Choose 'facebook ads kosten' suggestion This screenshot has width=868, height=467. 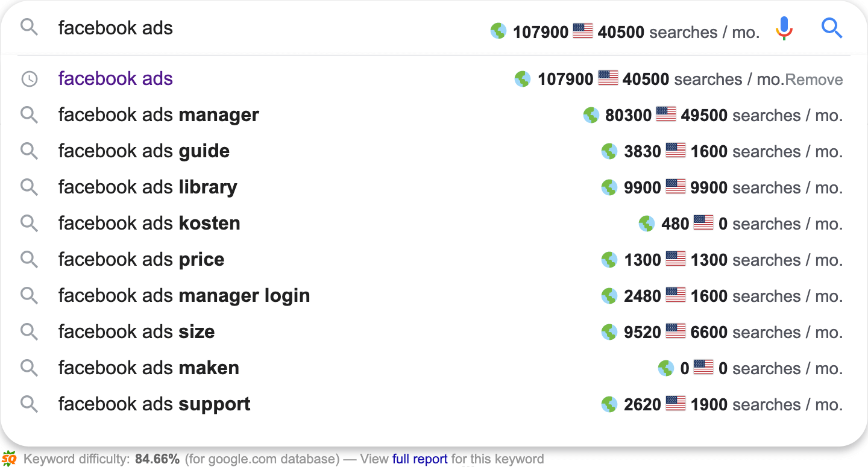tap(434, 224)
